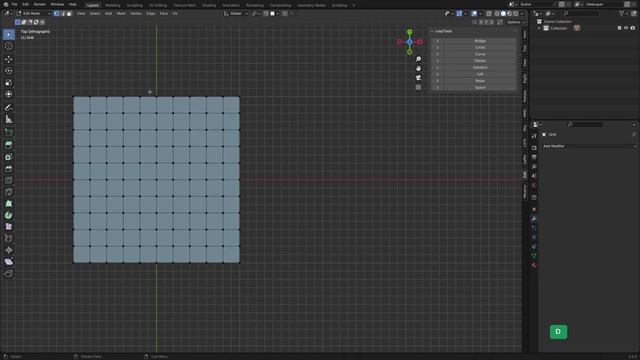Select the Select Box tool
The height and width of the screenshot is (360, 640).
9,34
